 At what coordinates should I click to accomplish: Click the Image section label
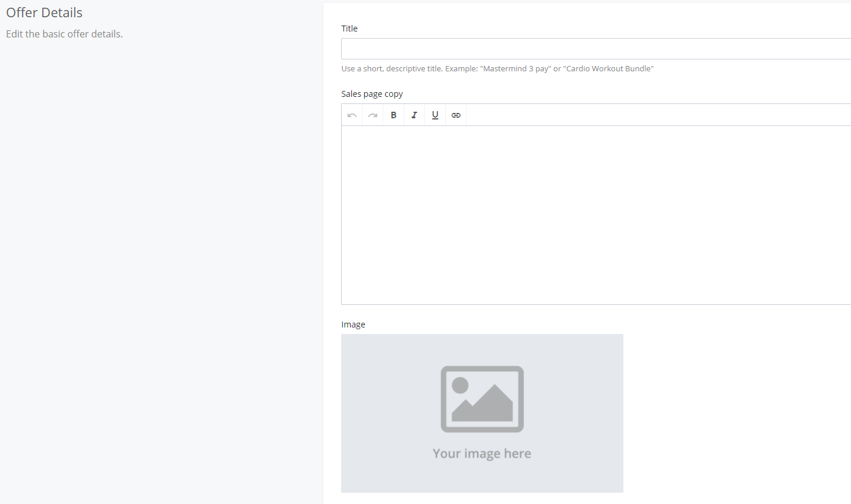coord(353,325)
